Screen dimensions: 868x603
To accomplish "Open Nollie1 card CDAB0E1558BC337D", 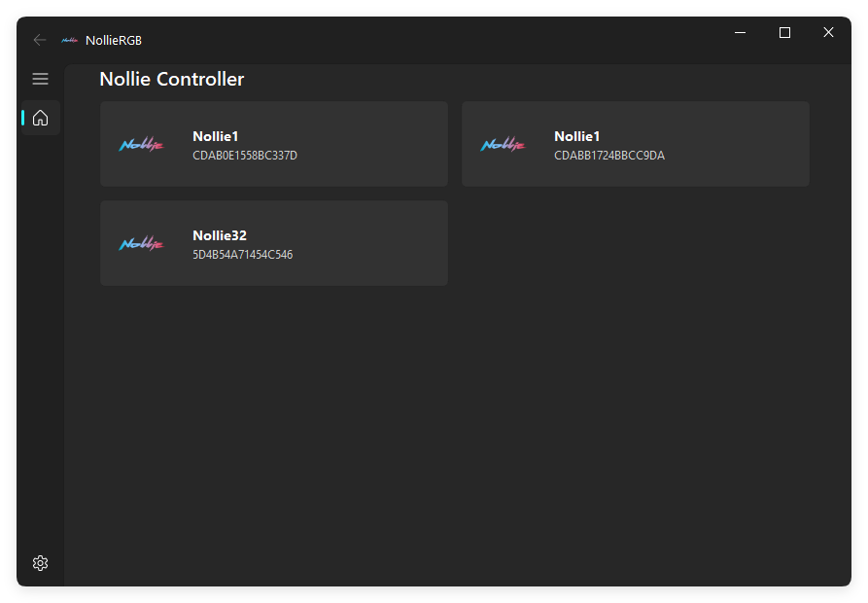I will [x=274, y=144].
